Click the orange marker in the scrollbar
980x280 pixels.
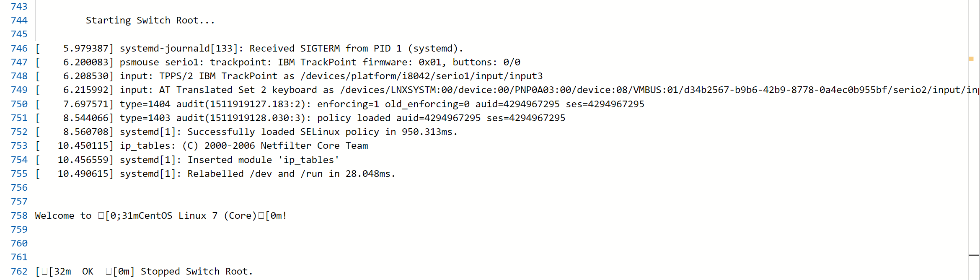point(971,59)
